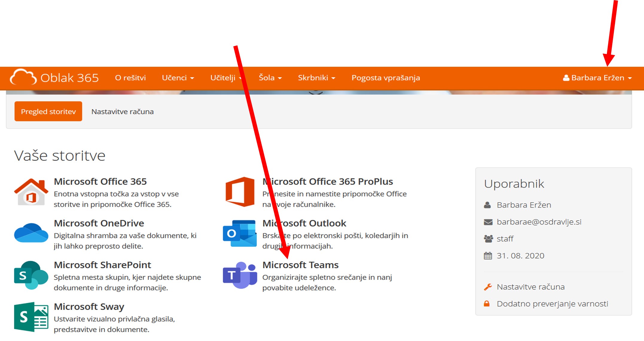Click the Oblak 365 brand text
Screen dimensions: 644x341
click(70, 78)
